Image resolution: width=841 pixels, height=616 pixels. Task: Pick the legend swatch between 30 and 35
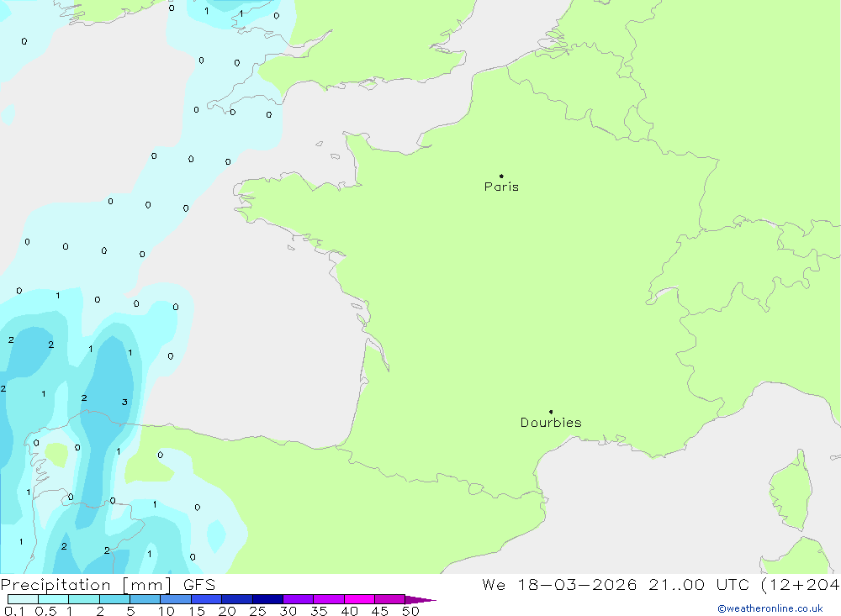[299, 599]
